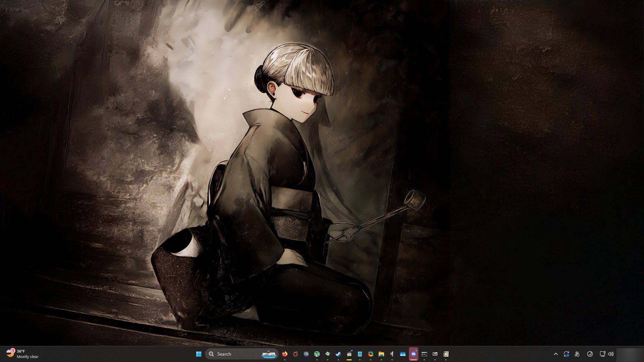644x362 pixels.
Task: Open the network connection tray icon
Action: [602, 354]
